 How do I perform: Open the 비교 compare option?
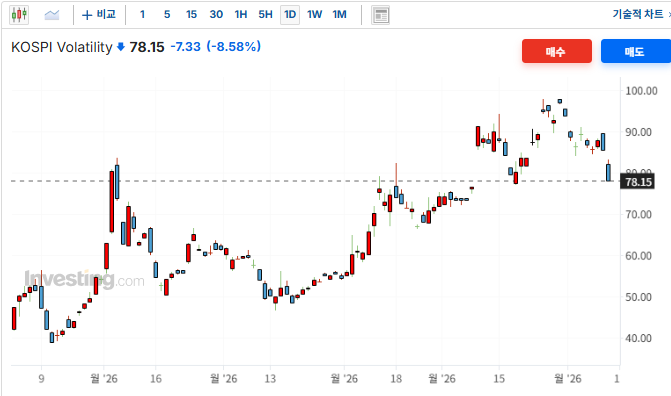[x=99, y=15]
